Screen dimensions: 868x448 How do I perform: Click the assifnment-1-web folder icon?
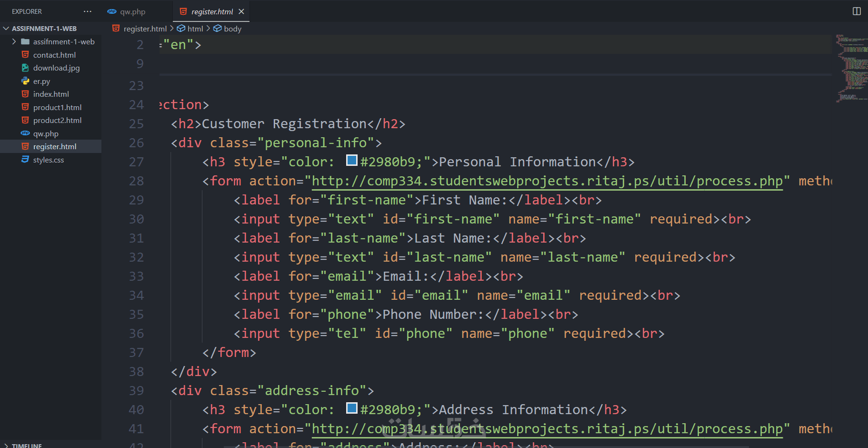pyautogui.click(x=25, y=41)
